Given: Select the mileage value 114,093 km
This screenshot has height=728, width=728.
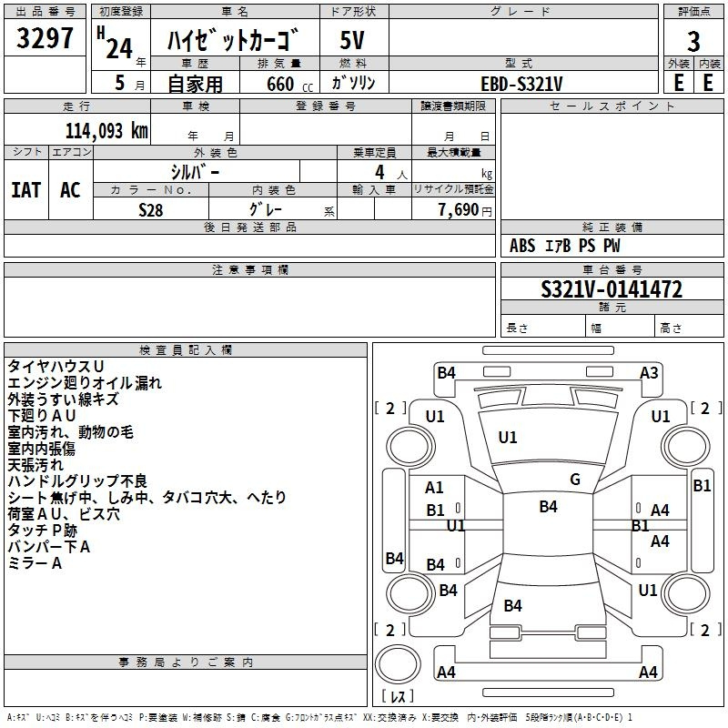Looking at the screenshot, I should 106,130.
